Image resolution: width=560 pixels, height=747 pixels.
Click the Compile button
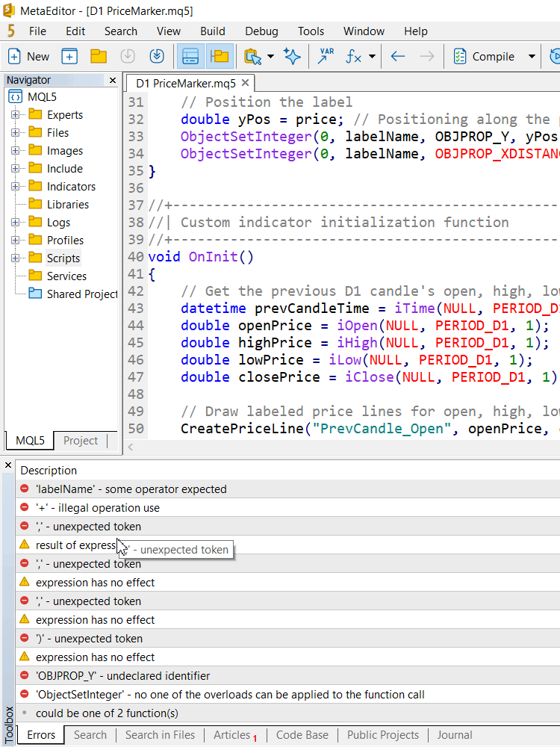click(x=485, y=56)
